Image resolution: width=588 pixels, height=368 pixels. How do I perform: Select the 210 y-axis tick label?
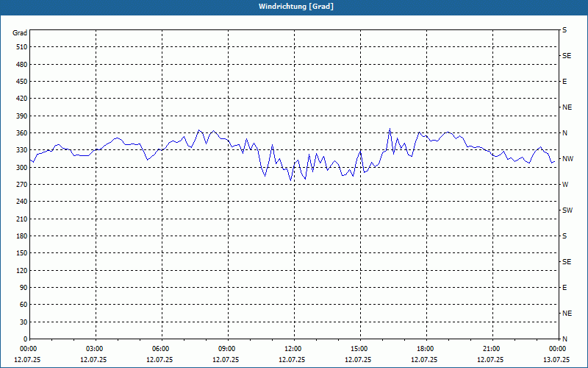click(x=22, y=219)
